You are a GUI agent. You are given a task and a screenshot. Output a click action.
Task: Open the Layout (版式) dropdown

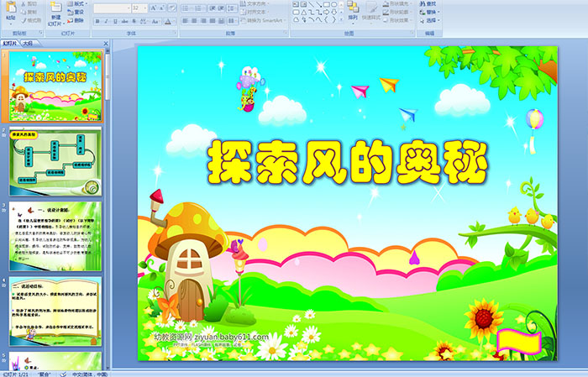coord(77,3)
